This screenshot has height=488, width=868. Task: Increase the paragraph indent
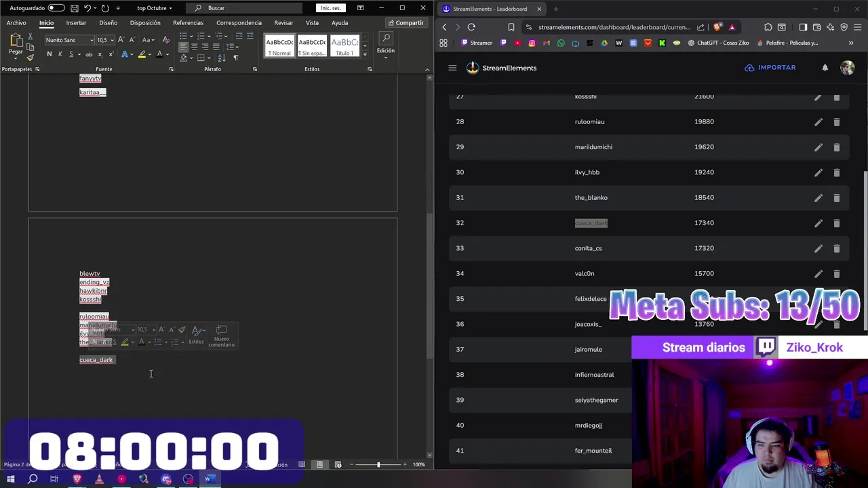click(250, 36)
